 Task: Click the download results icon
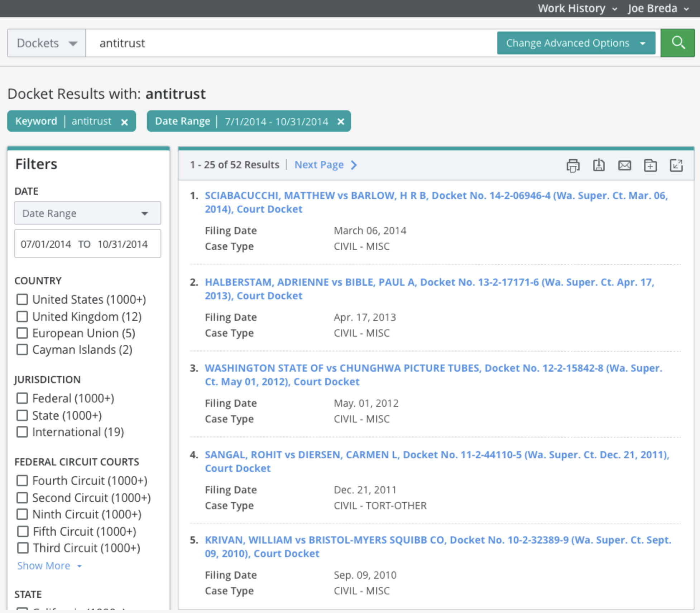point(599,165)
